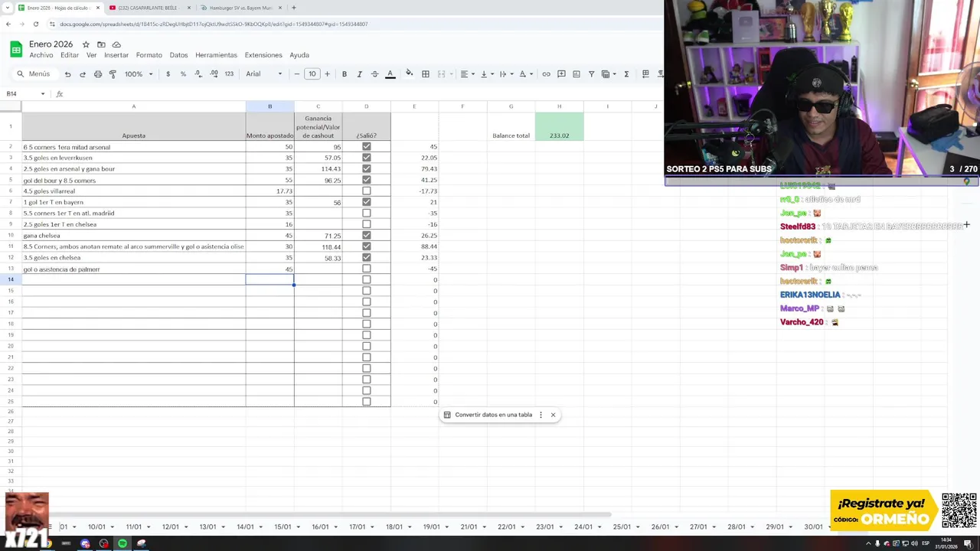Screen dimensions: 980x551
Task: Switch to the Hamburger SV vs. Bayern browser tab
Action: pyautogui.click(x=240, y=8)
